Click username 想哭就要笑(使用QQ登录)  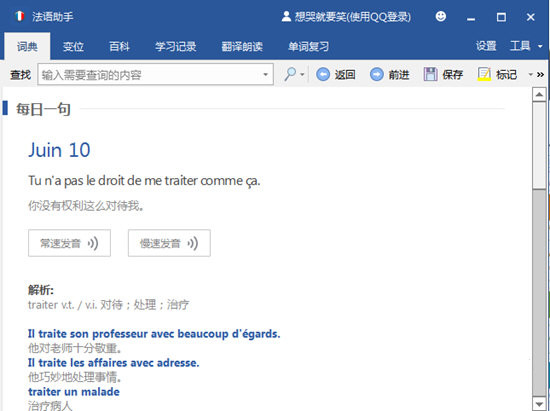(x=353, y=16)
